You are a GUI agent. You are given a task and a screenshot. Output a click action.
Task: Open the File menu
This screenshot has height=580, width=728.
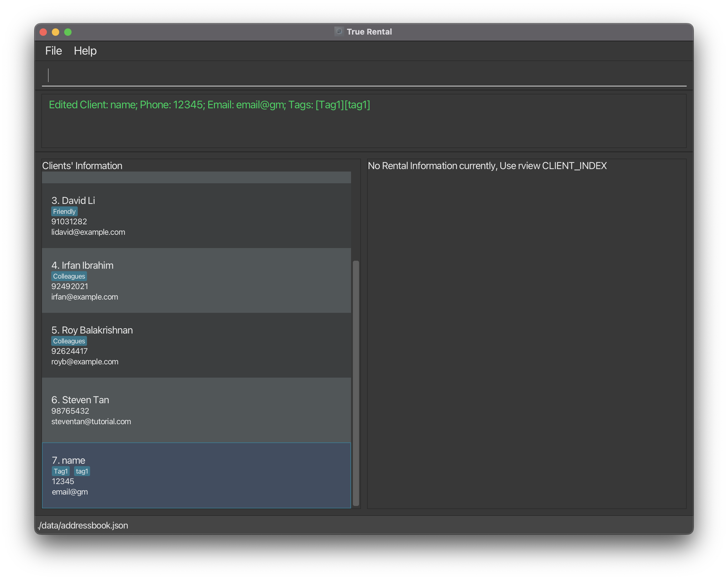point(53,51)
